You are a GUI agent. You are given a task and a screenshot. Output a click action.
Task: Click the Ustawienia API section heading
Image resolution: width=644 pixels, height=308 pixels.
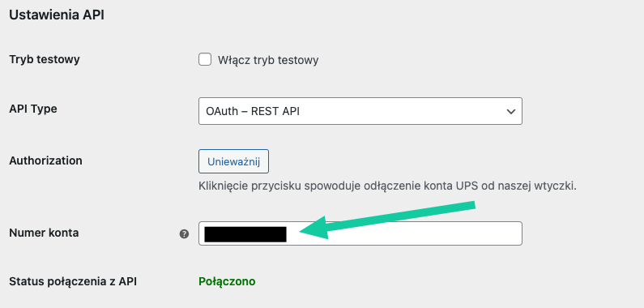(57, 15)
